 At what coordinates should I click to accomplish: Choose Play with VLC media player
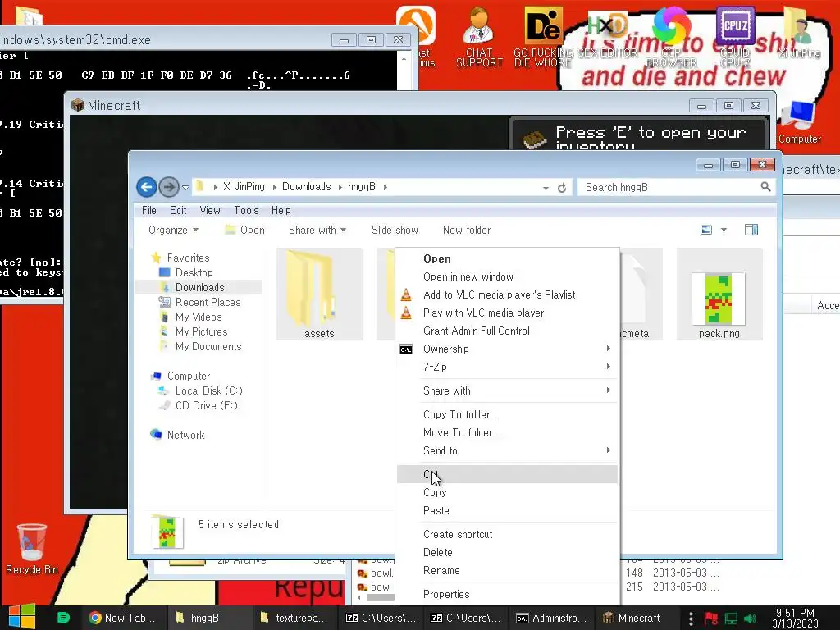point(507,313)
